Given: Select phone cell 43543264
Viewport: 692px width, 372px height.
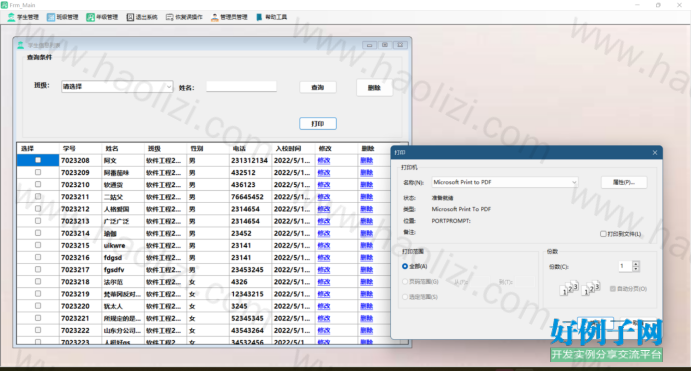Looking at the screenshot, I should point(251,331).
